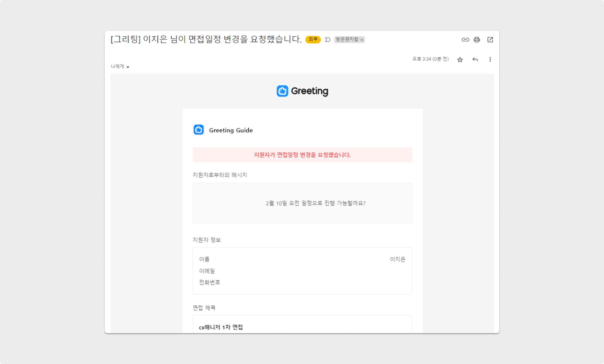Screen dimensions: 604x364
Task: Click the blue Greeting logo icon
Action: click(x=282, y=91)
